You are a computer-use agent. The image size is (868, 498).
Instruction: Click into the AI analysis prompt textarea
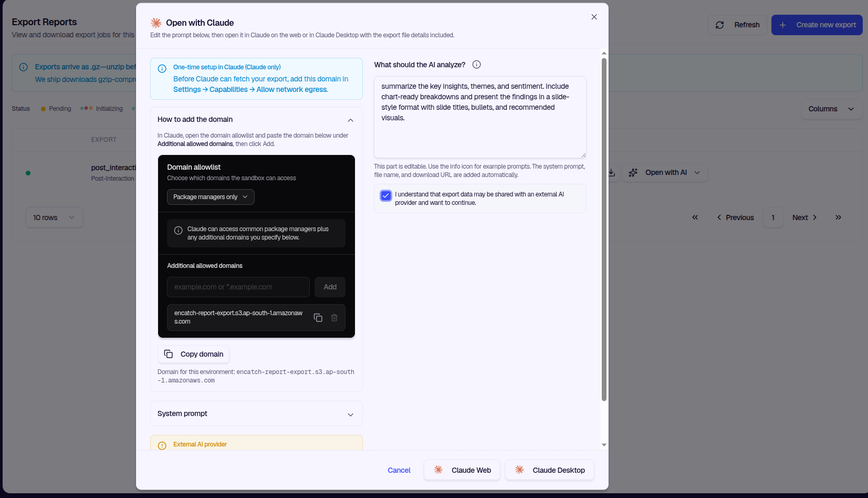pyautogui.click(x=480, y=117)
